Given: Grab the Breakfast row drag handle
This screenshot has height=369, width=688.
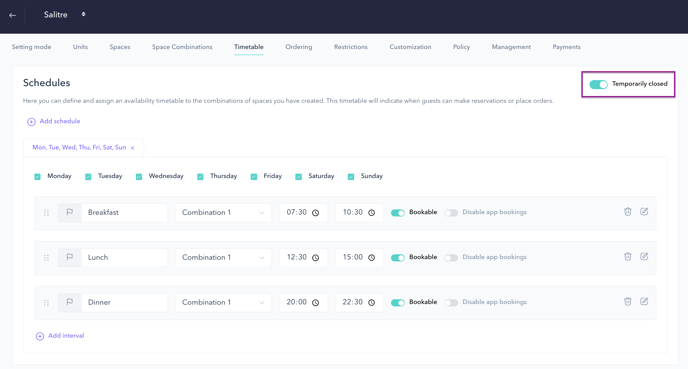Looking at the screenshot, I should coord(46,213).
